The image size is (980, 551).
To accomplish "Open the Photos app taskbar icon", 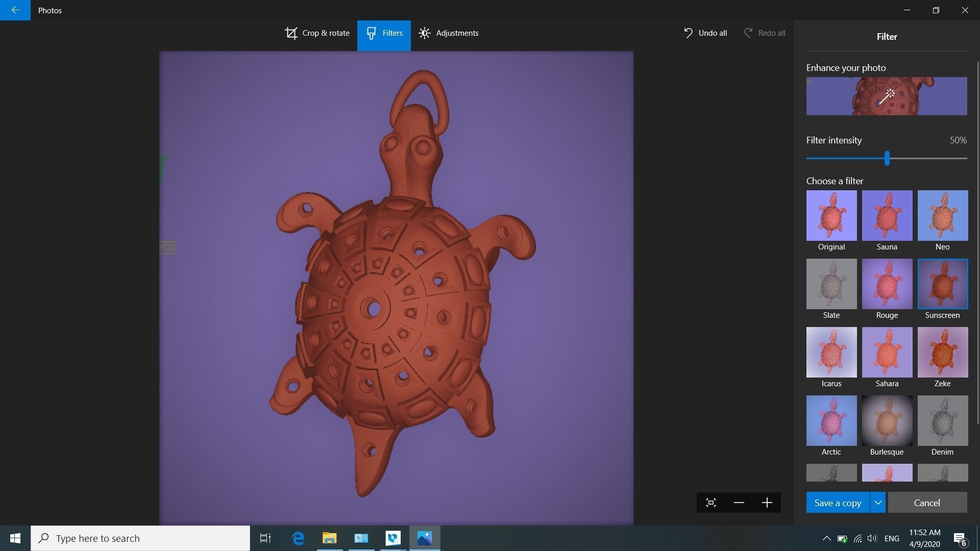I will coord(425,538).
